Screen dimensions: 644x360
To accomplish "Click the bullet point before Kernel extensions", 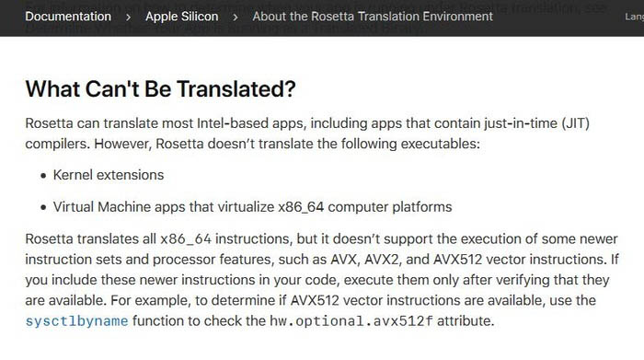I will (43, 176).
